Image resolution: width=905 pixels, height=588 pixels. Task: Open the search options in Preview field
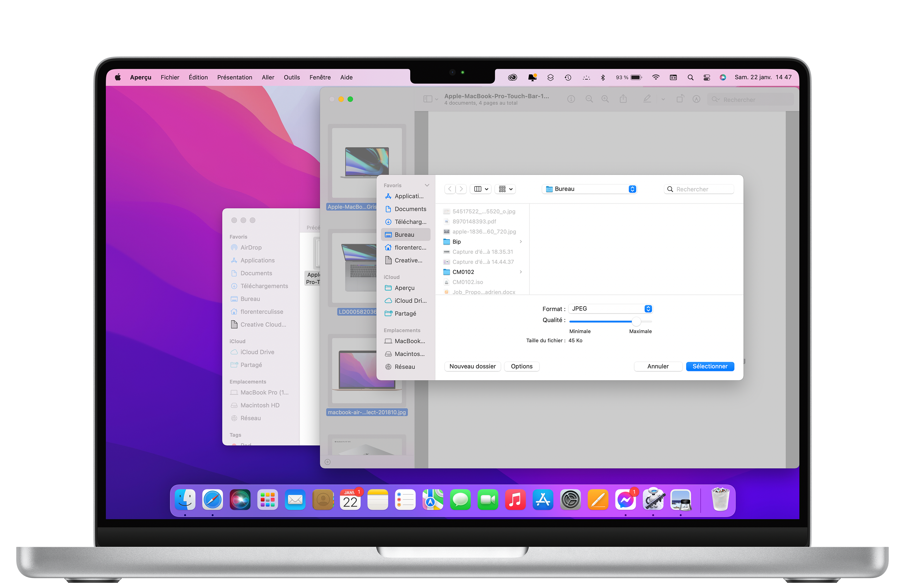pyautogui.click(x=716, y=99)
